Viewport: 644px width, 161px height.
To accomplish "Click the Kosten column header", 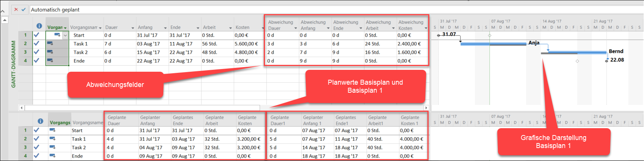I will pos(242,27).
